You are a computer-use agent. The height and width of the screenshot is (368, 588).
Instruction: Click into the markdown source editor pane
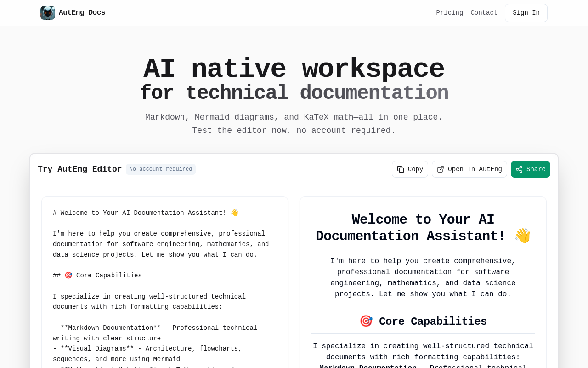click(165, 282)
